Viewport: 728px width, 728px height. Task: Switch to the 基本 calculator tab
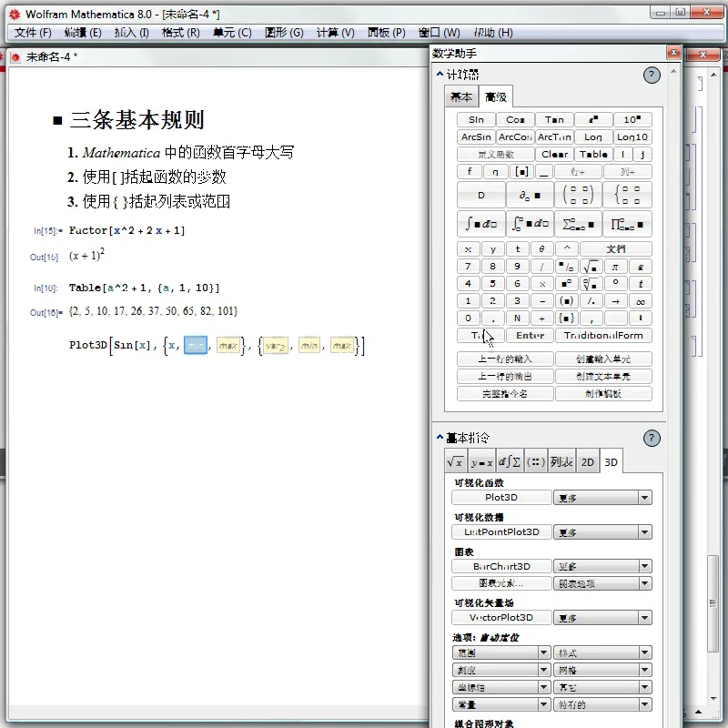(x=461, y=96)
